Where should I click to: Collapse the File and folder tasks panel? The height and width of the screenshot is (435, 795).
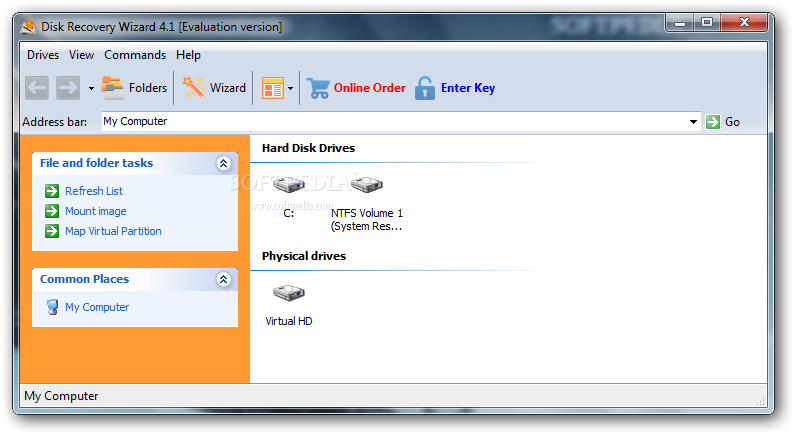223,163
